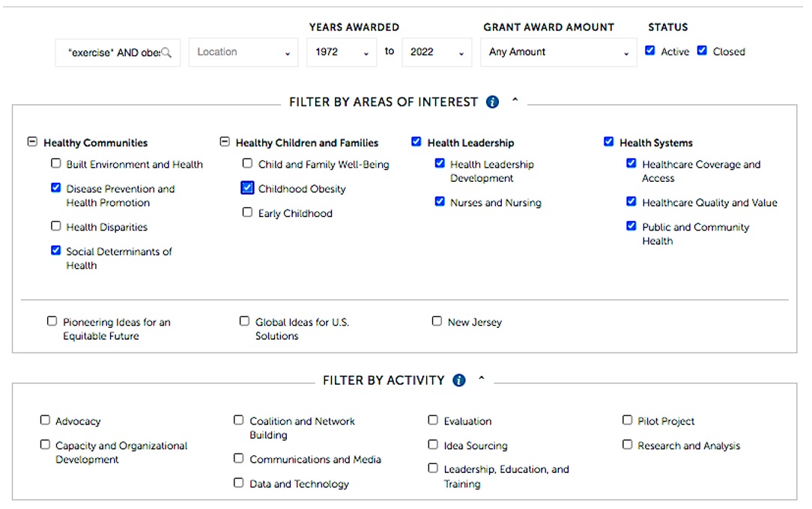The height and width of the screenshot is (509, 812).
Task: Enable the Research and Analysis filter
Action: [x=628, y=445]
